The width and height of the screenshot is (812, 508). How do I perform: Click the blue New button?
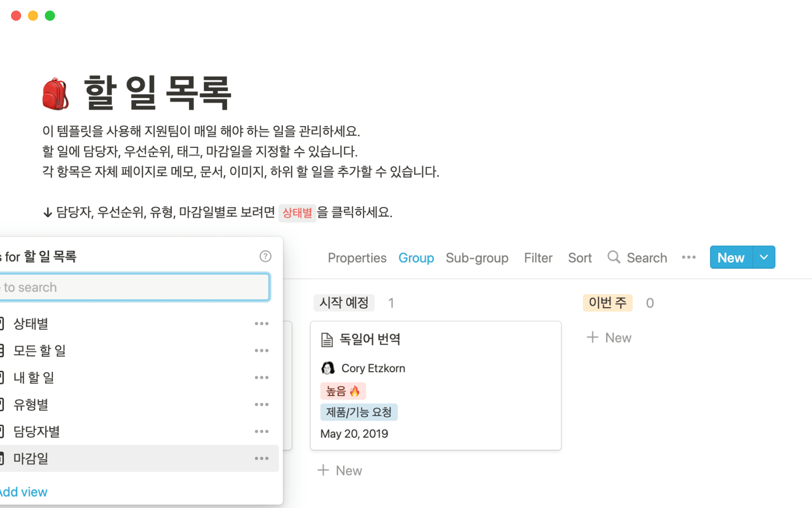[x=731, y=257]
